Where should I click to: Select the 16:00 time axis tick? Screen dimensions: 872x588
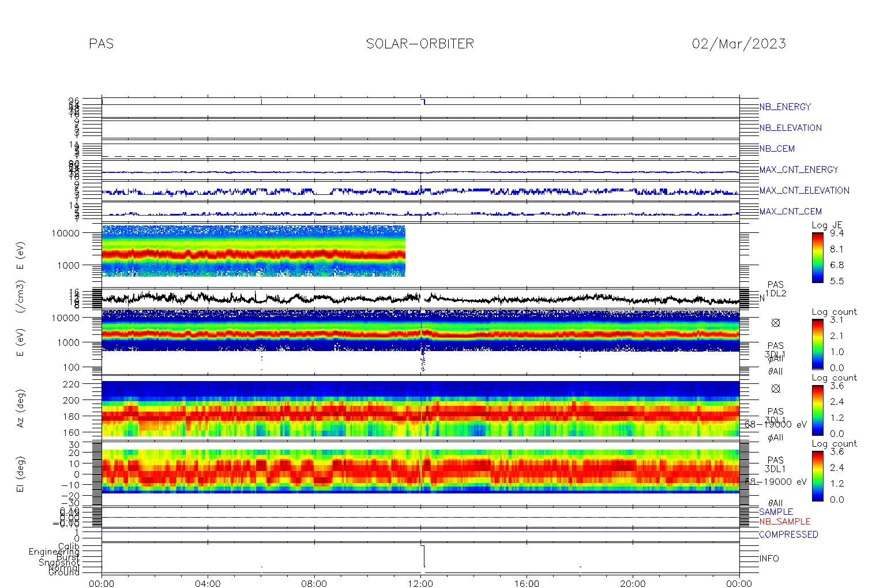(527, 583)
